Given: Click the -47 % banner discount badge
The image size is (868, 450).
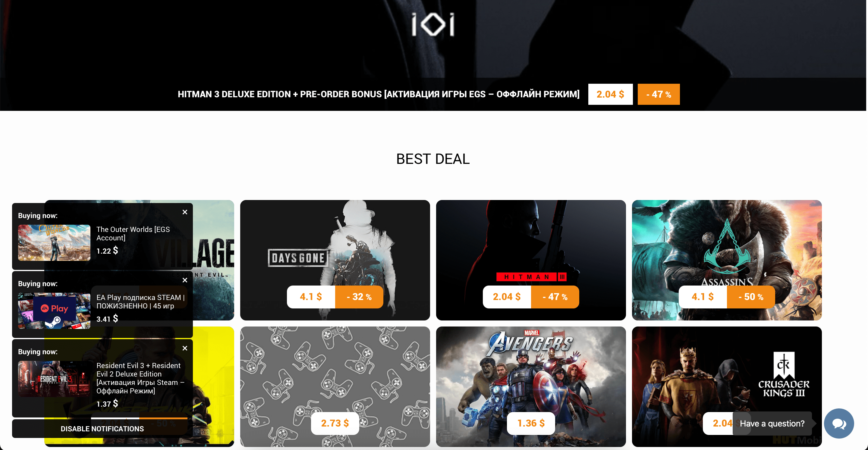Looking at the screenshot, I should [659, 94].
